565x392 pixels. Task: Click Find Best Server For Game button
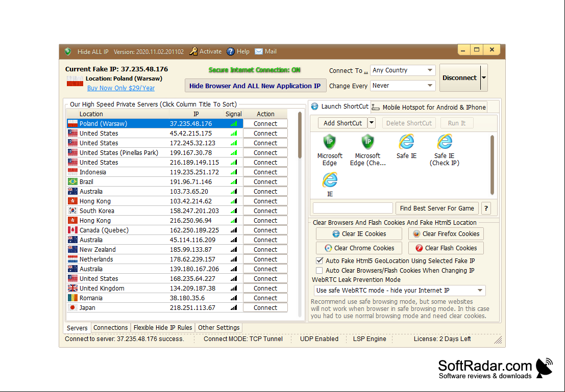tap(437, 208)
